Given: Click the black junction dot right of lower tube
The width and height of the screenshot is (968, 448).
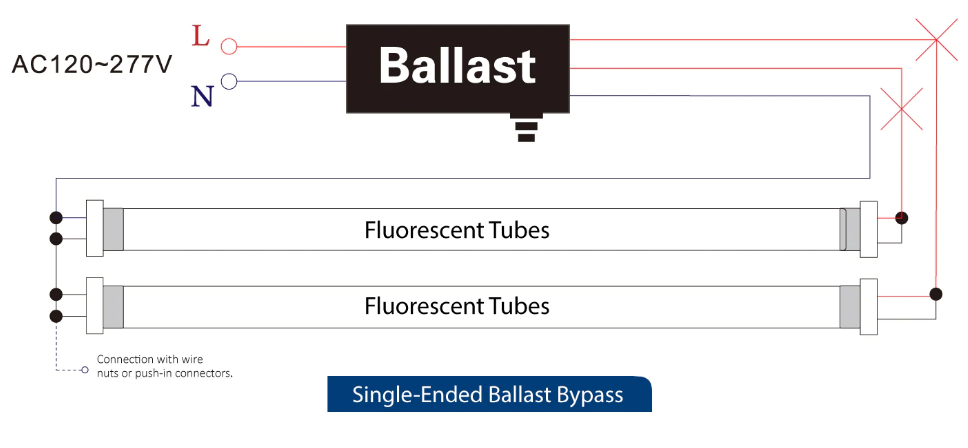Looking at the screenshot, I should tap(935, 294).
